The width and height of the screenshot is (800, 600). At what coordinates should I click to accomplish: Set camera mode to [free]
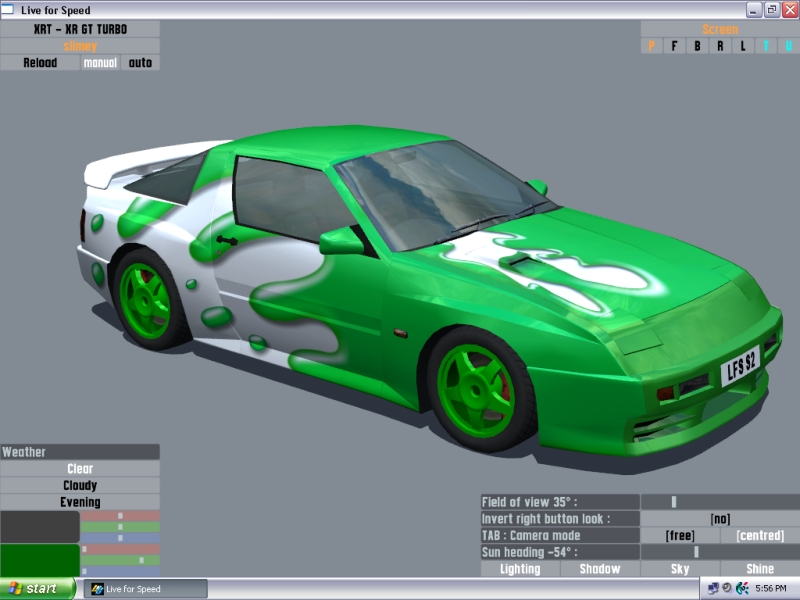[680, 536]
